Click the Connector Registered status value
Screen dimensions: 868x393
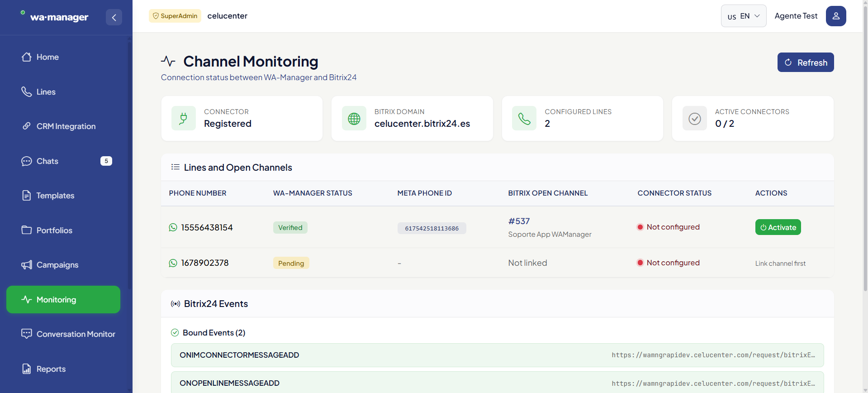[x=228, y=124]
